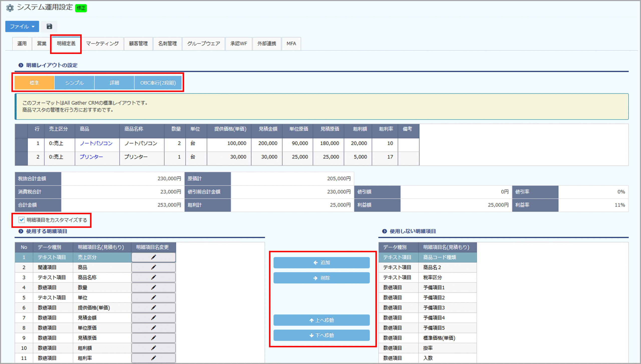The image size is (641, 364).
Task: Open the 顧客管理 tab
Action: coord(138,44)
